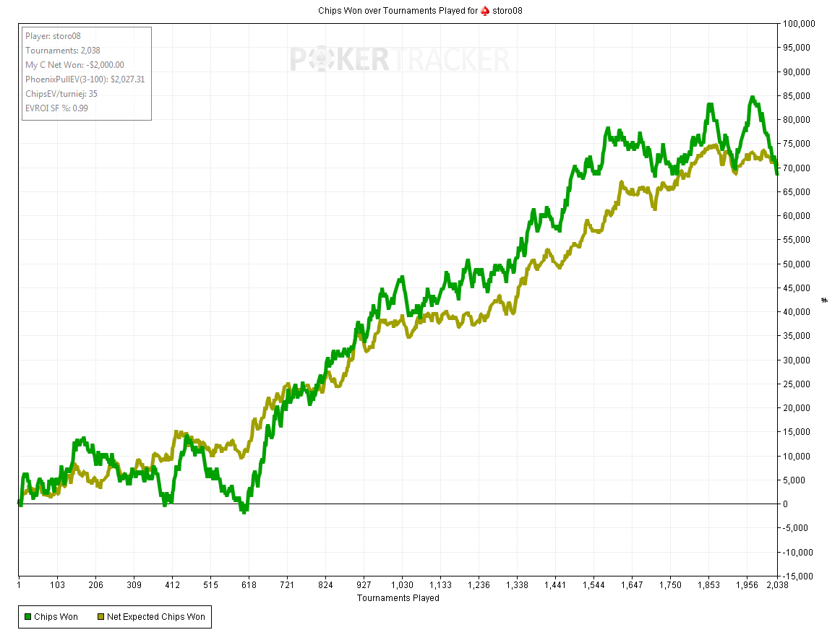Click the Tournaments Played x-axis title
The height and width of the screenshot is (635, 840).
pos(398,597)
